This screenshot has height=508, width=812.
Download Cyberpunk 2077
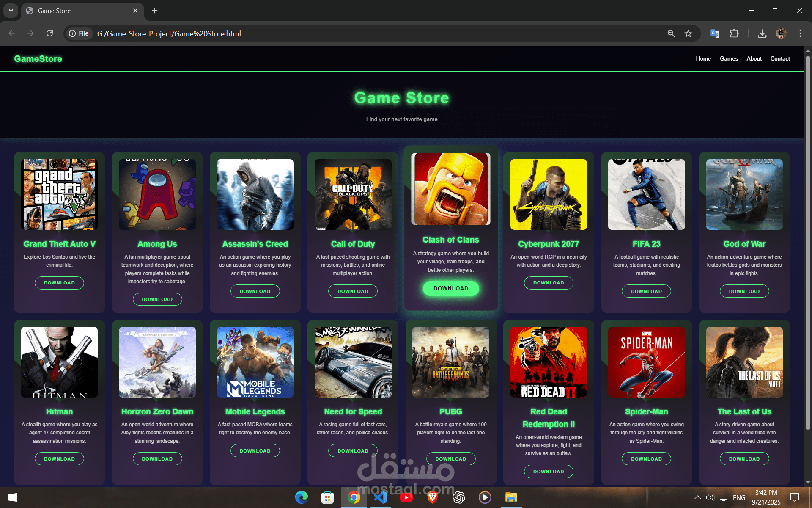click(549, 283)
